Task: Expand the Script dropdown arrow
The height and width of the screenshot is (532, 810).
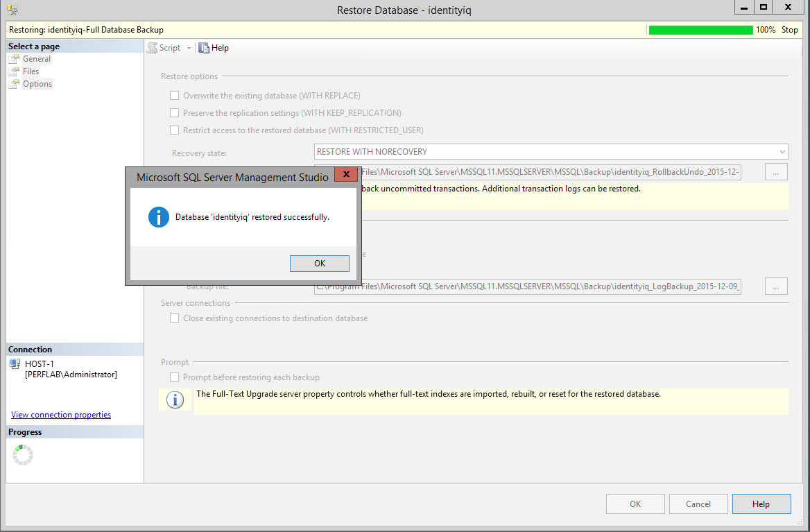Action: pyautogui.click(x=189, y=48)
